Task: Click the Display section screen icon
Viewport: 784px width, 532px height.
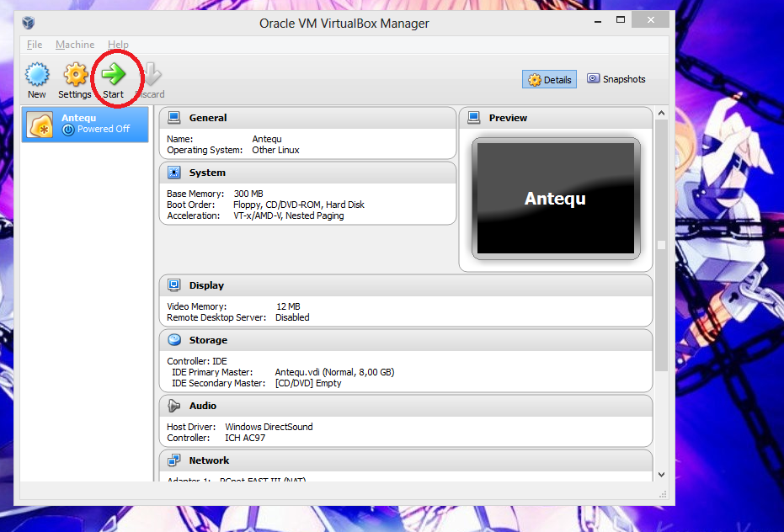Action: pyautogui.click(x=174, y=285)
